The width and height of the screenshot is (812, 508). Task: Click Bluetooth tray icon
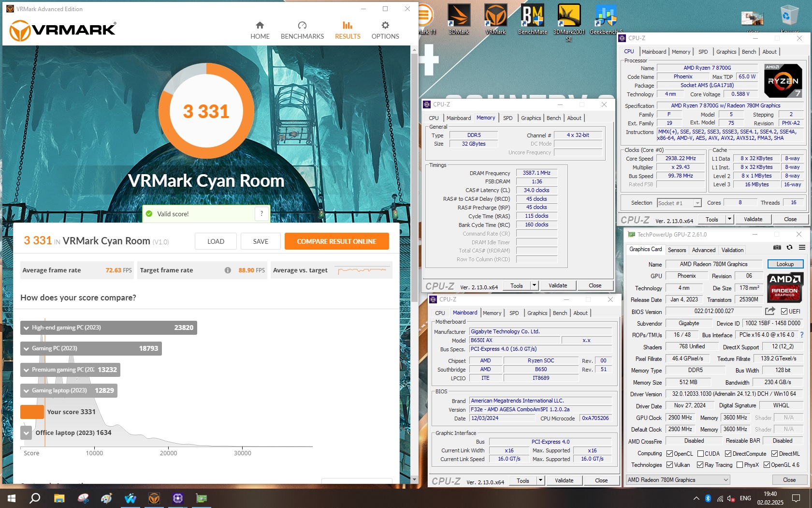[x=708, y=498]
